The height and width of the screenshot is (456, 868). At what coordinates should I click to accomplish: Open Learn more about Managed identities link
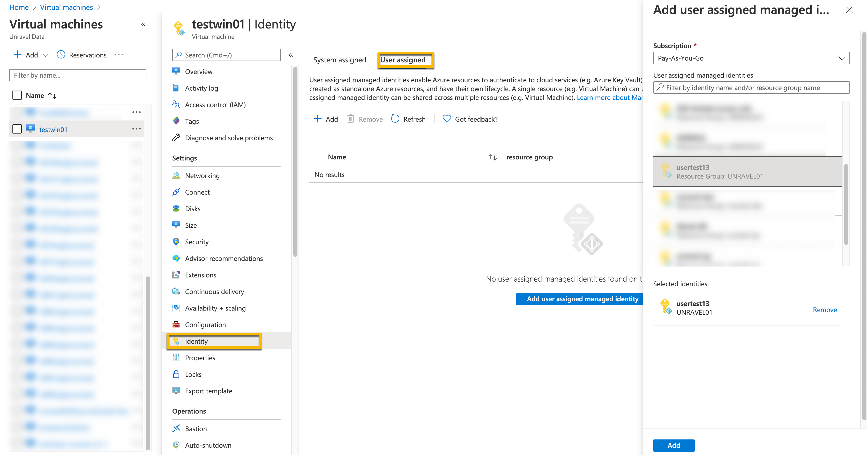pyautogui.click(x=610, y=98)
